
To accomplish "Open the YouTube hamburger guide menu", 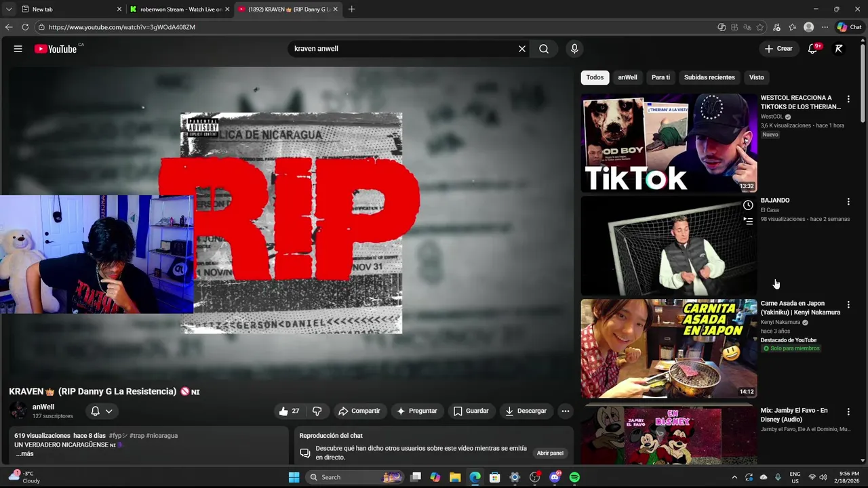I will (18, 49).
